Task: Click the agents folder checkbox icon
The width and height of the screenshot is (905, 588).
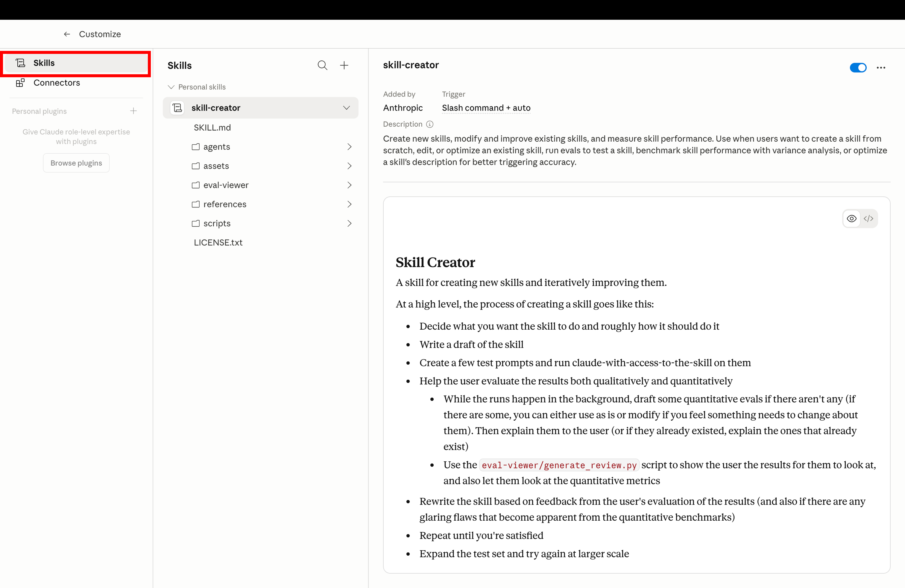Action: click(x=196, y=147)
